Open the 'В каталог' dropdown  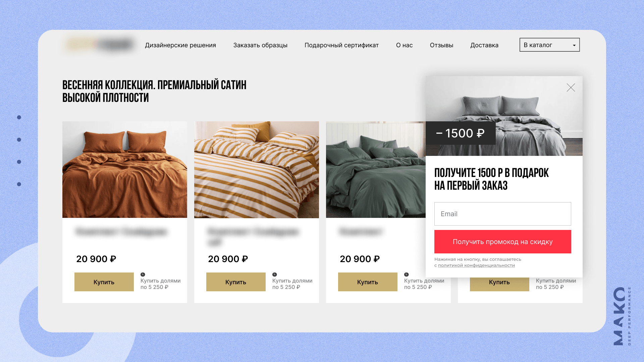tap(549, 45)
